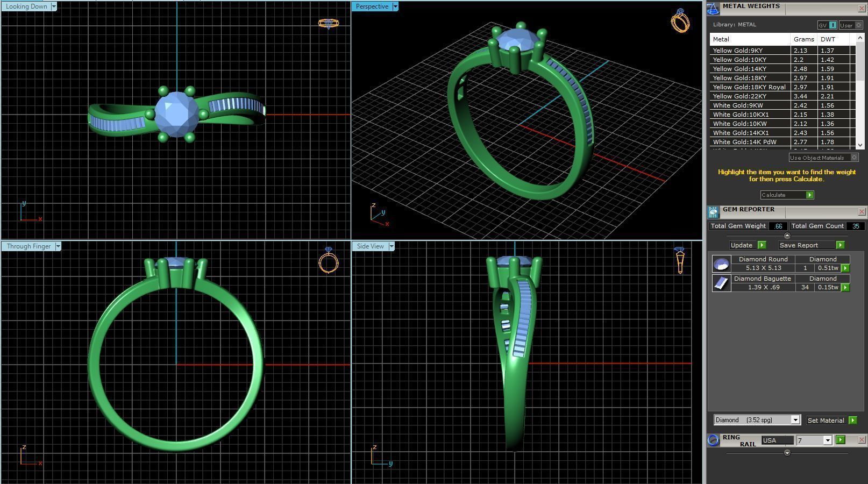The height and width of the screenshot is (484, 868).
Task: Click the Side View viewport orientation ring icon
Action: (x=680, y=260)
